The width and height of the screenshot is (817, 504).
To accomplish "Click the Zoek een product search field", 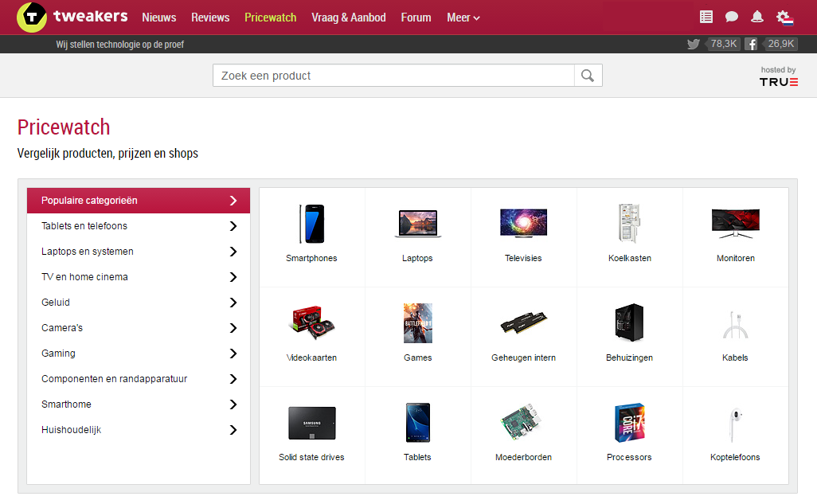I will (393, 76).
